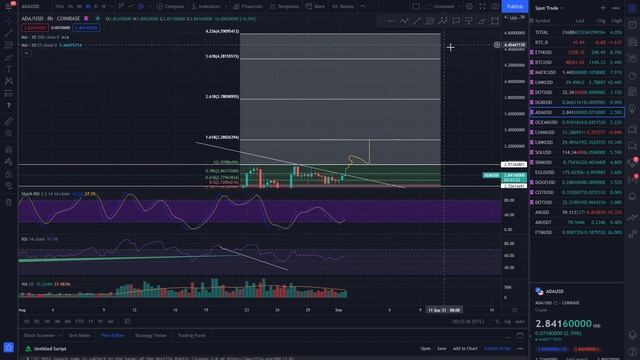Switch to Pine Editor tab
The width and height of the screenshot is (640, 360).
tap(112, 335)
